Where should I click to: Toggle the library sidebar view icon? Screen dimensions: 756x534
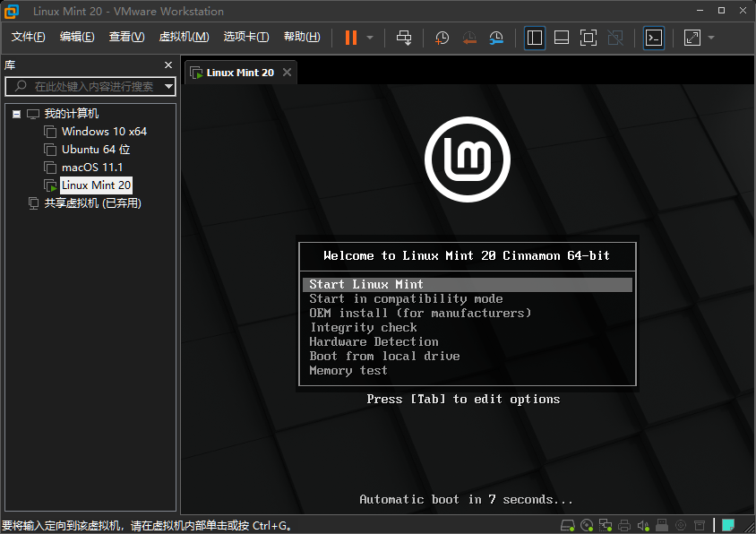tap(534, 38)
